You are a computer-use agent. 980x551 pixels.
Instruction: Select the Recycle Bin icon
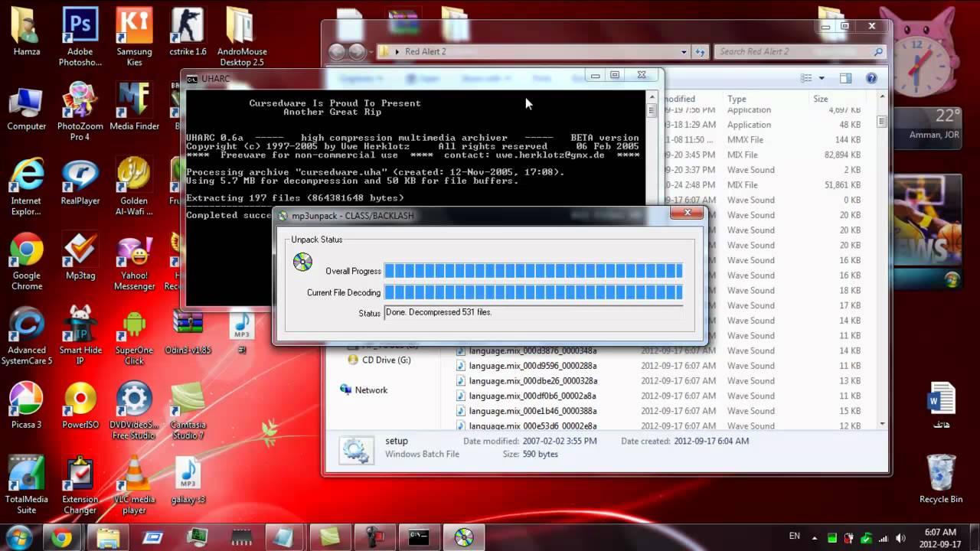pos(941,478)
